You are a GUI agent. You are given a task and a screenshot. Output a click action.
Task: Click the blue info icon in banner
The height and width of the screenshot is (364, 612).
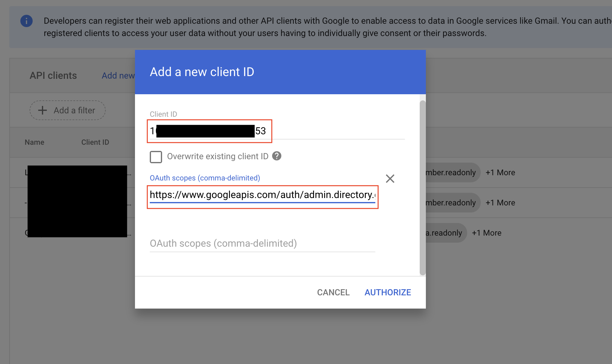[x=27, y=21]
